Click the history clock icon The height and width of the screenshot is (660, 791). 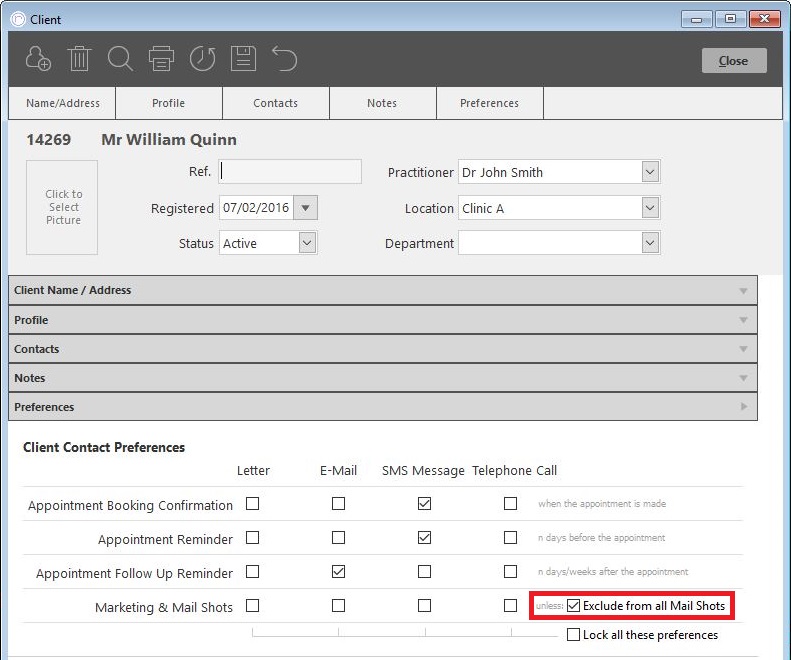click(x=202, y=59)
